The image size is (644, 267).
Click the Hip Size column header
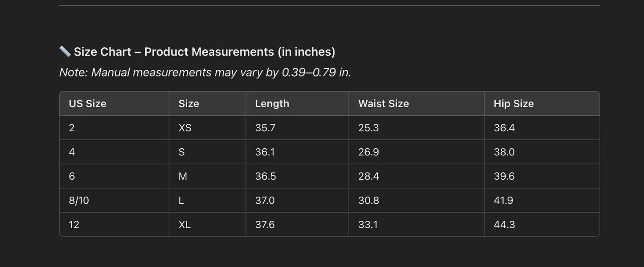(x=513, y=104)
